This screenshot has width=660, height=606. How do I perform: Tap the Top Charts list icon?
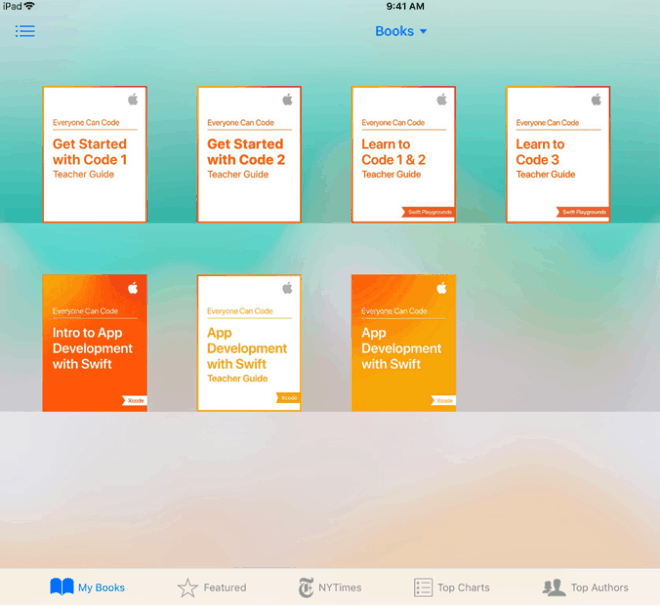pyautogui.click(x=423, y=588)
